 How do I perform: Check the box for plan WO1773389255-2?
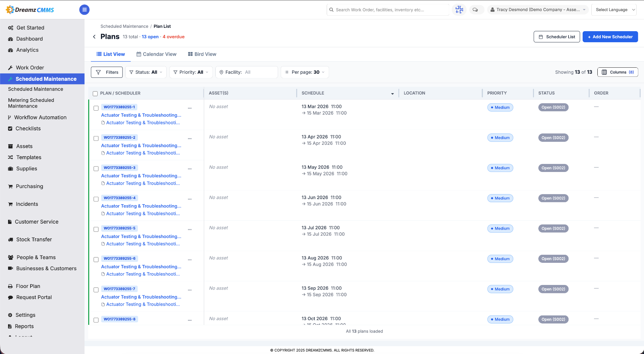coord(96,138)
